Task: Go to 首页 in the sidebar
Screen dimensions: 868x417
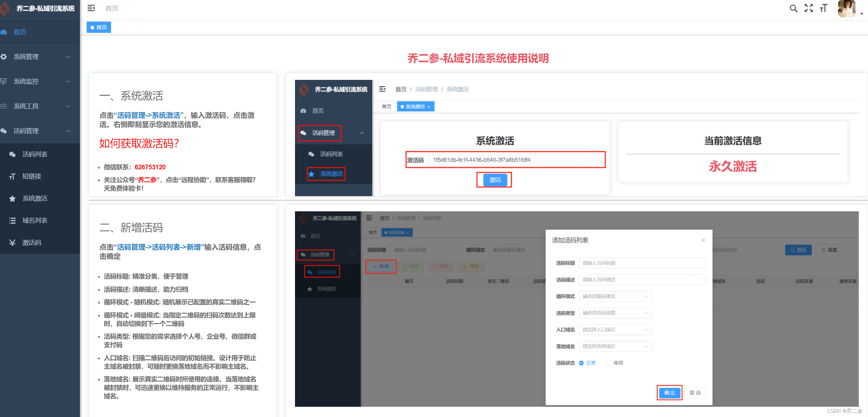Action: click(x=20, y=32)
